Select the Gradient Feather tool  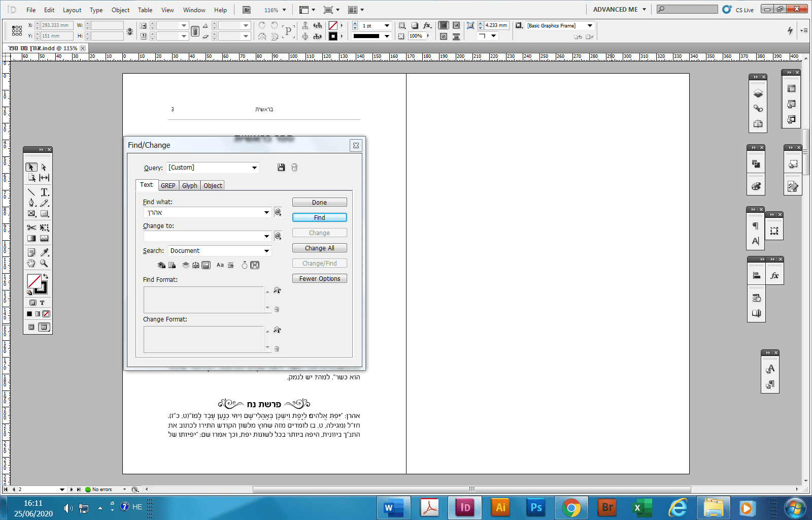click(x=44, y=238)
